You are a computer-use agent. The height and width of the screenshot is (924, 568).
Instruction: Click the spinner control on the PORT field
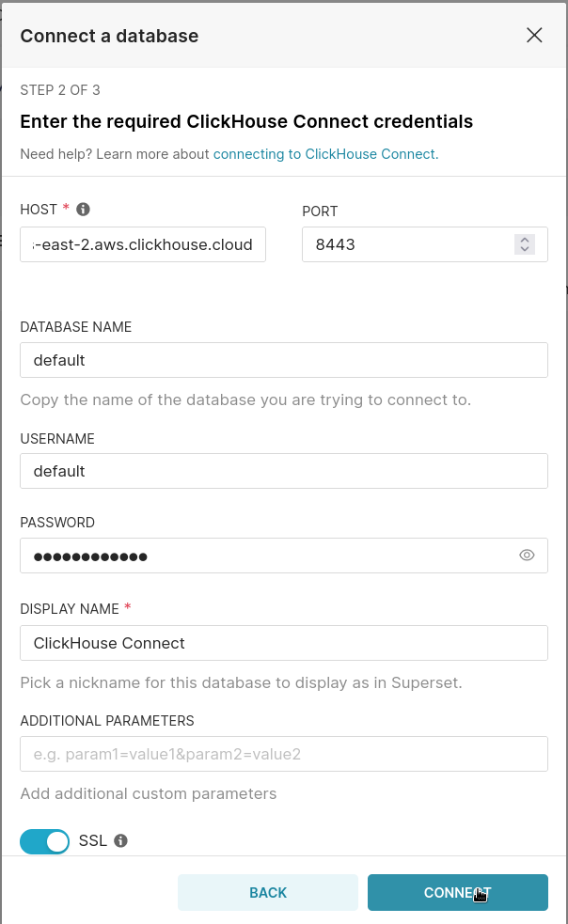(525, 244)
